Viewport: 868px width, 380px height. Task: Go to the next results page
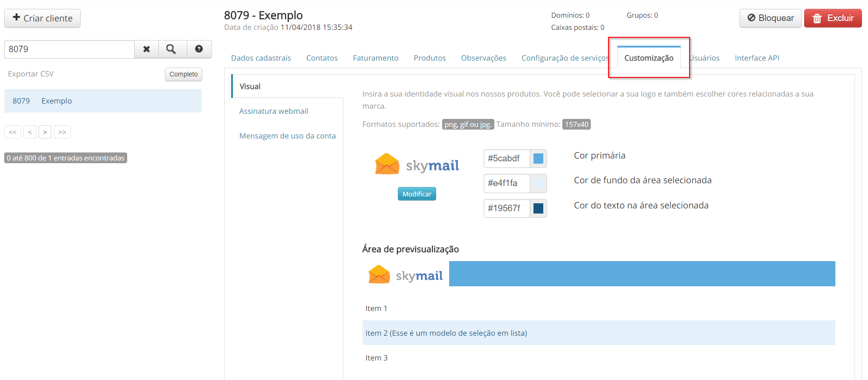[45, 132]
